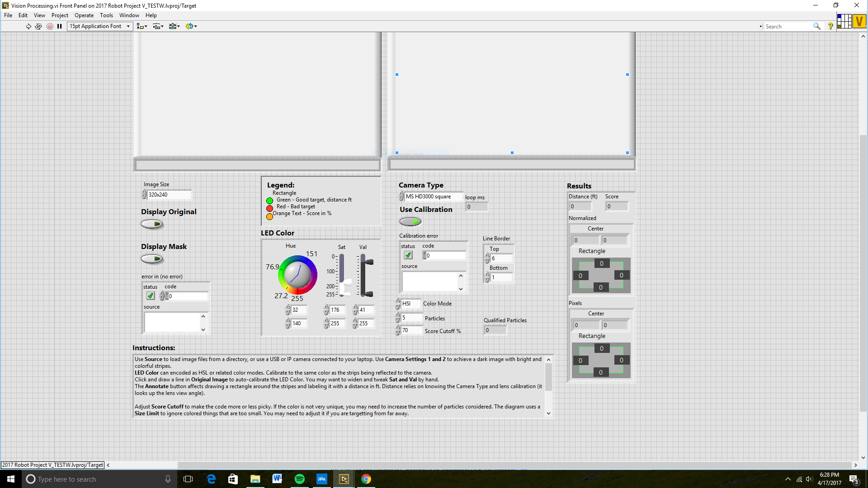Open the Resize Objects tool

[x=174, y=26]
